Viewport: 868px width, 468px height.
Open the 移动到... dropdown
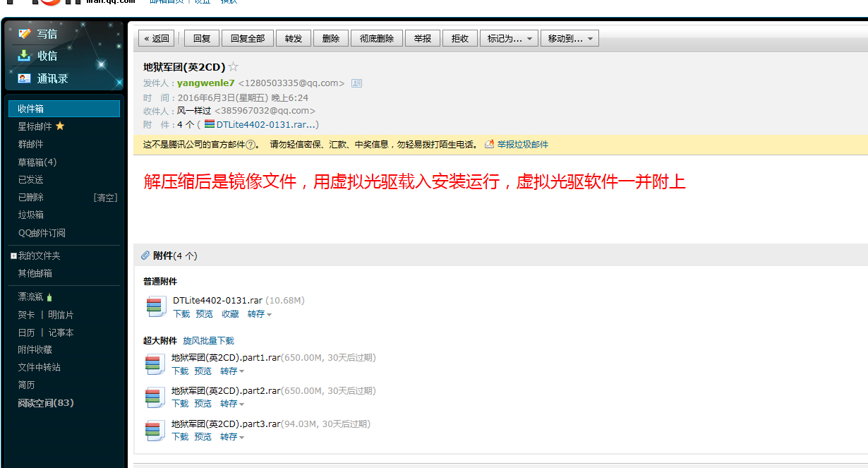[569, 39]
